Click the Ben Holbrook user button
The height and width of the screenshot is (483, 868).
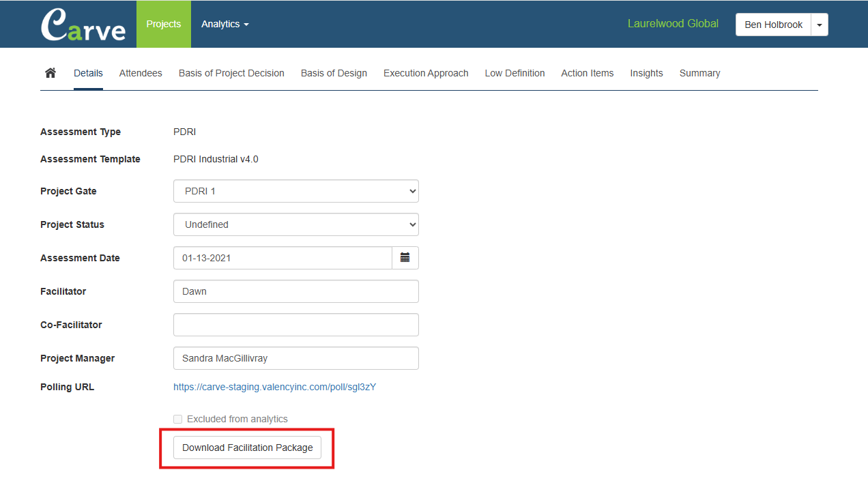click(773, 25)
